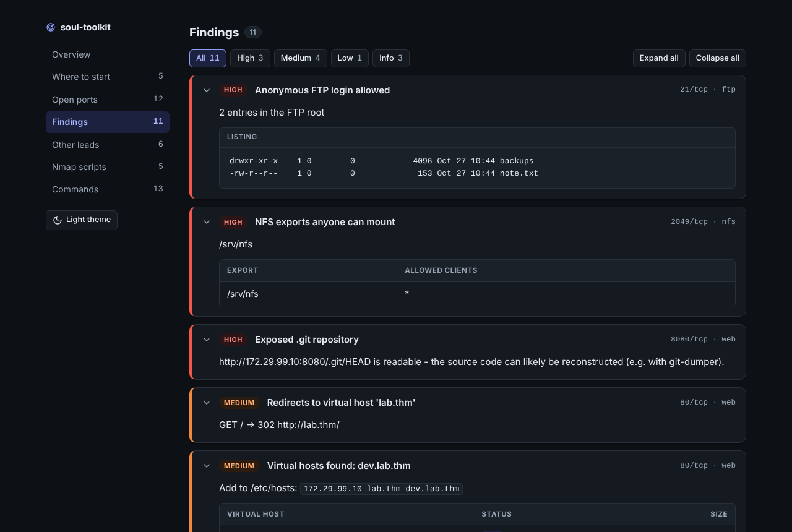792x532 pixels.
Task: Open the Overview sidebar item
Action: tap(108, 54)
